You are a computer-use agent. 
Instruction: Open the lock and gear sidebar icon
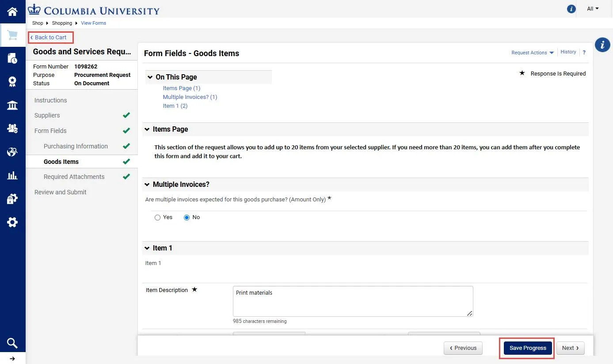click(12, 199)
